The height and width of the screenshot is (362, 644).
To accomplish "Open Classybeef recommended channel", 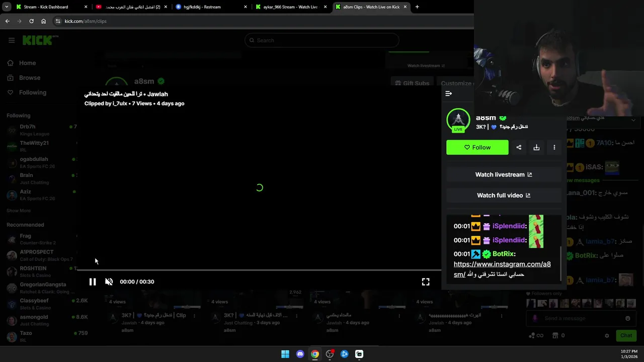I will click(x=40, y=304).
